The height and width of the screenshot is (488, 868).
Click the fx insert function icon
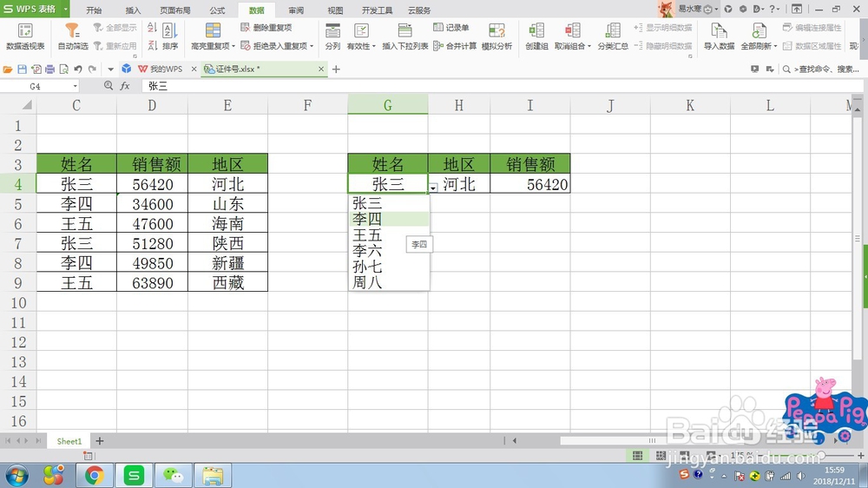pyautogui.click(x=125, y=86)
